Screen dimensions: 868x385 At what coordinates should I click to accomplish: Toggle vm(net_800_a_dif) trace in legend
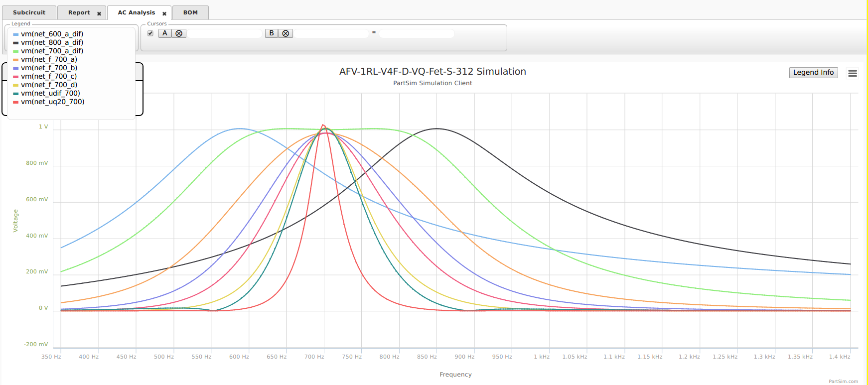pyautogui.click(x=48, y=42)
